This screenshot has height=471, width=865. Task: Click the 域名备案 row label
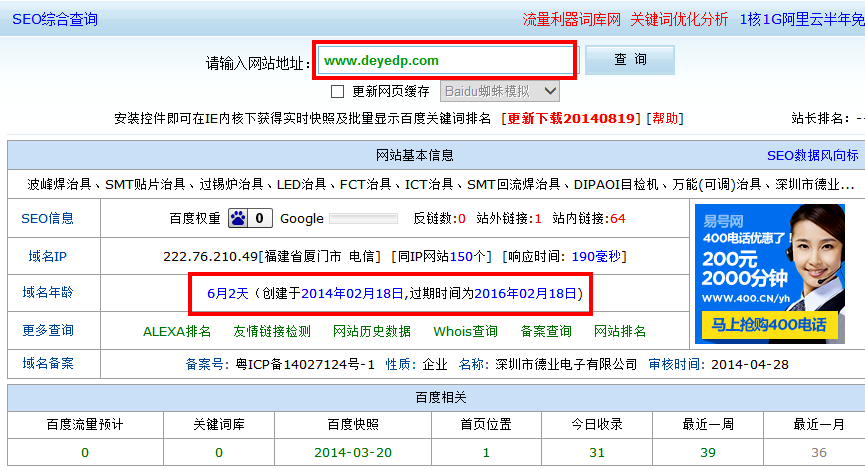coord(47,363)
